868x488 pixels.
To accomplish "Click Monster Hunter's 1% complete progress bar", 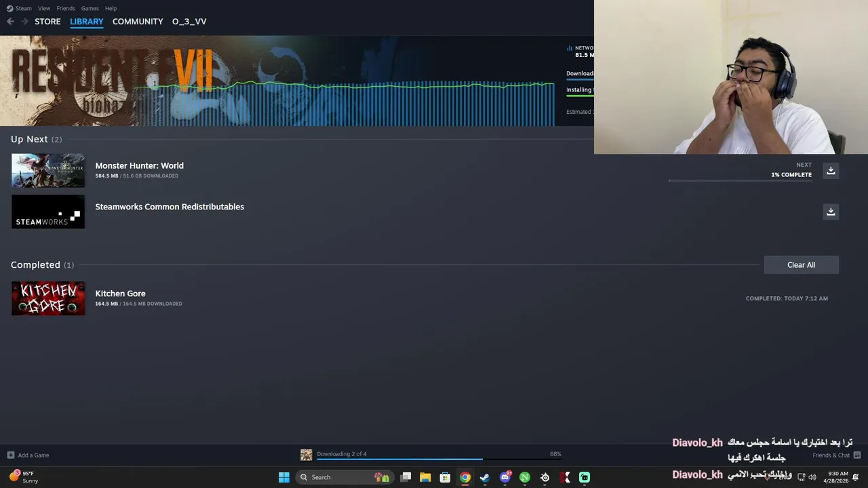I will (740, 181).
